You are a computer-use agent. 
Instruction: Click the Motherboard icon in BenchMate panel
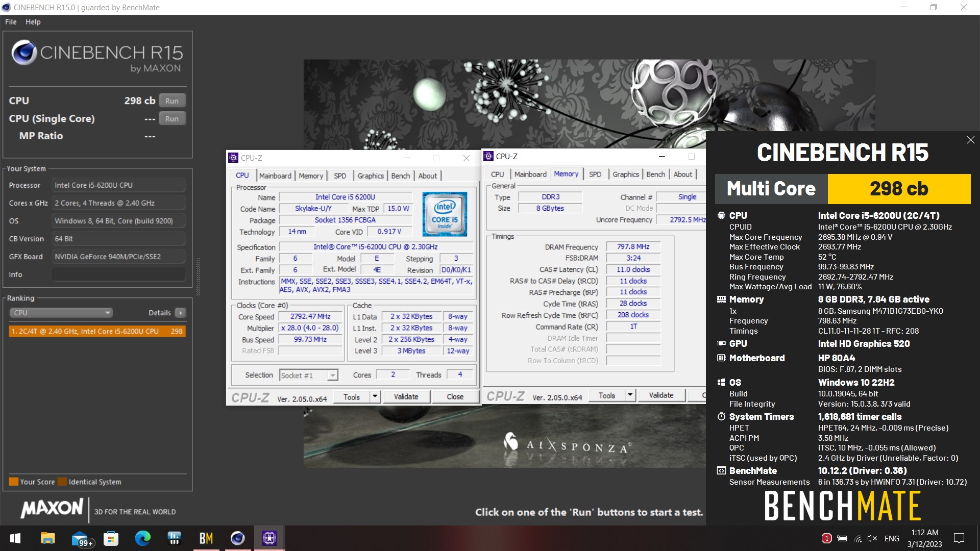click(x=721, y=358)
